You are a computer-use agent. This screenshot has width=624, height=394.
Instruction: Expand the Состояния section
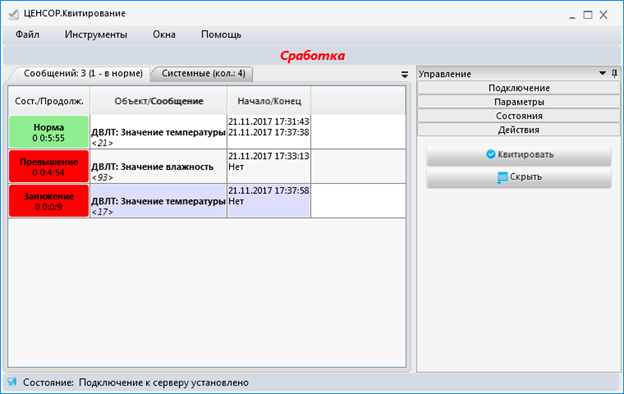[519, 116]
